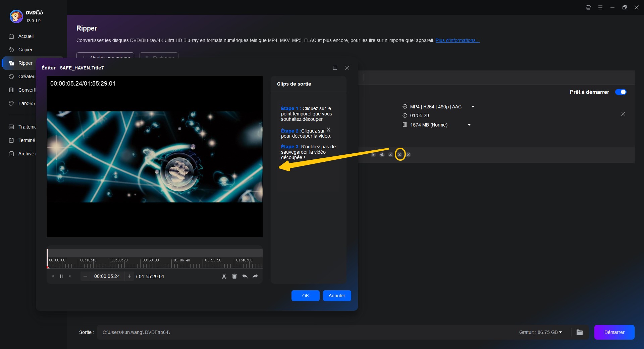This screenshot has width=644, height=349.
Task: Click the small X icon in task tool row
Action: [x=408, y=155]
